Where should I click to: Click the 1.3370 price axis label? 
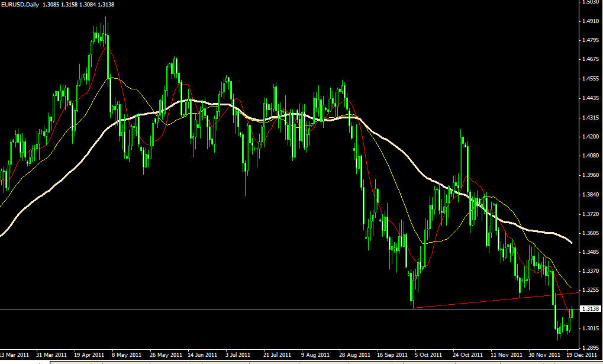pos(591,271)
